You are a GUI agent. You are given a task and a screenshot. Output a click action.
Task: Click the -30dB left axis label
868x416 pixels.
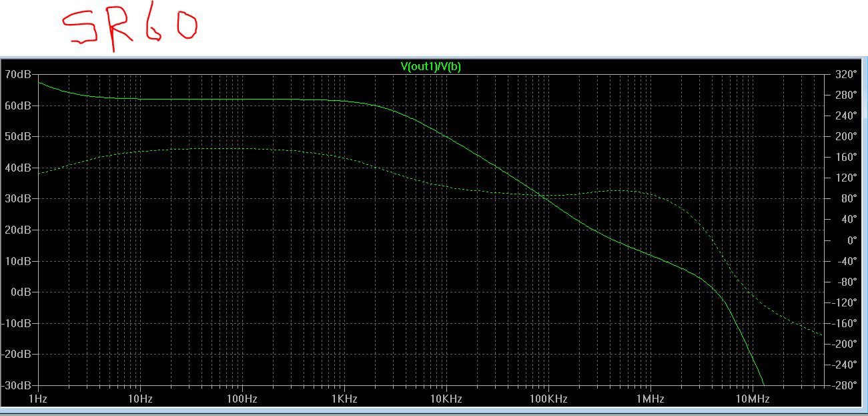pyautogui.click(x=17, y=385)
